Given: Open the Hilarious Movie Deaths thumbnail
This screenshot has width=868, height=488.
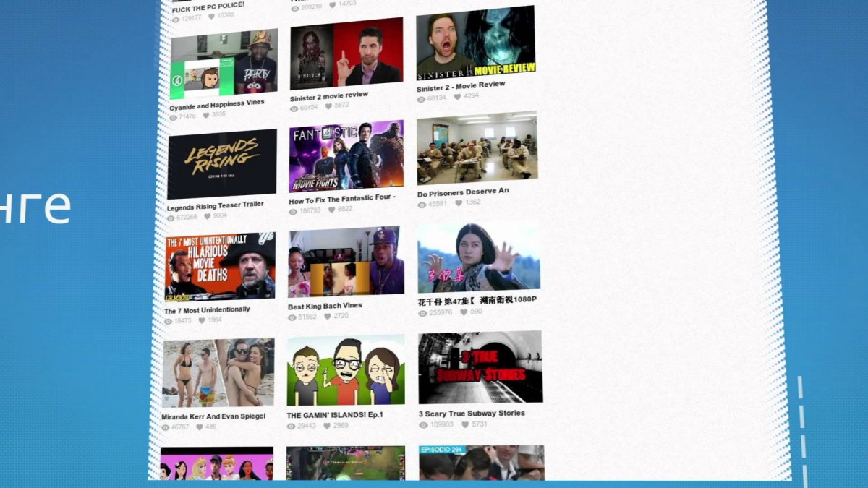Looking at the screenshot, I should point(220,266).
